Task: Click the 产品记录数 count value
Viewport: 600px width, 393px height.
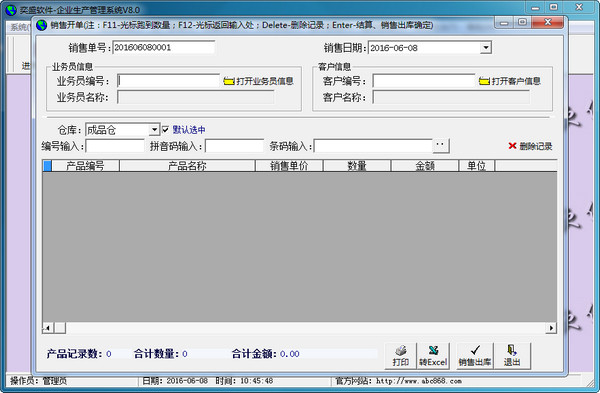Action: [x=109, y=354]
